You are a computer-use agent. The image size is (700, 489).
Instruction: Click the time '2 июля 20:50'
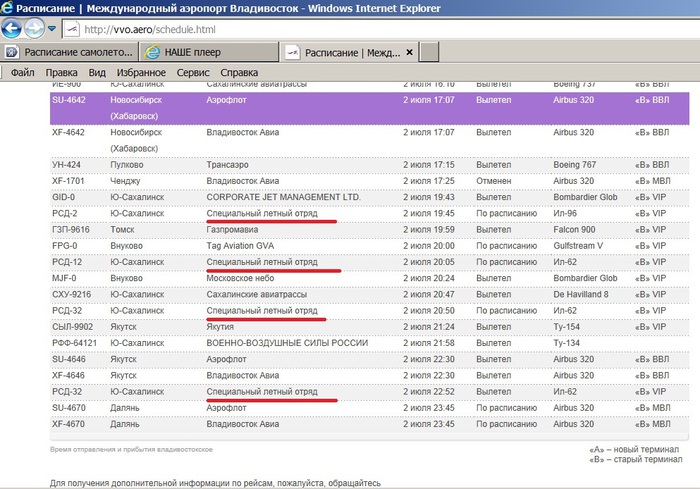429,311
